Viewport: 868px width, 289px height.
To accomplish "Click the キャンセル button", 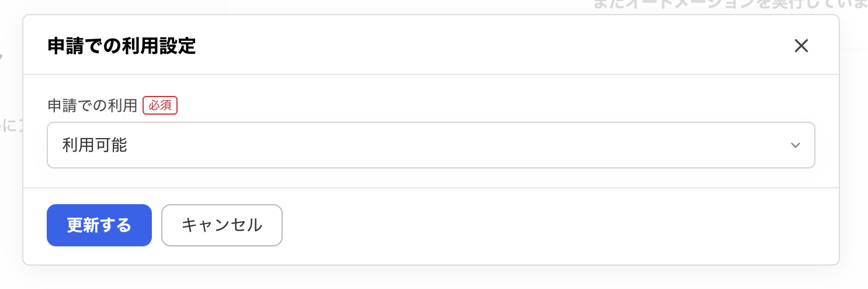I will pos(221,225).
